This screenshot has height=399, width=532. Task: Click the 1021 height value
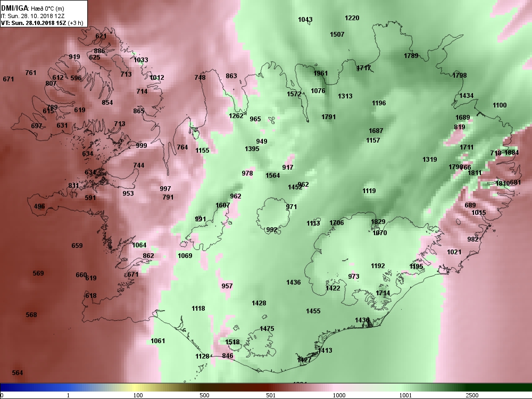coord(454,252)
